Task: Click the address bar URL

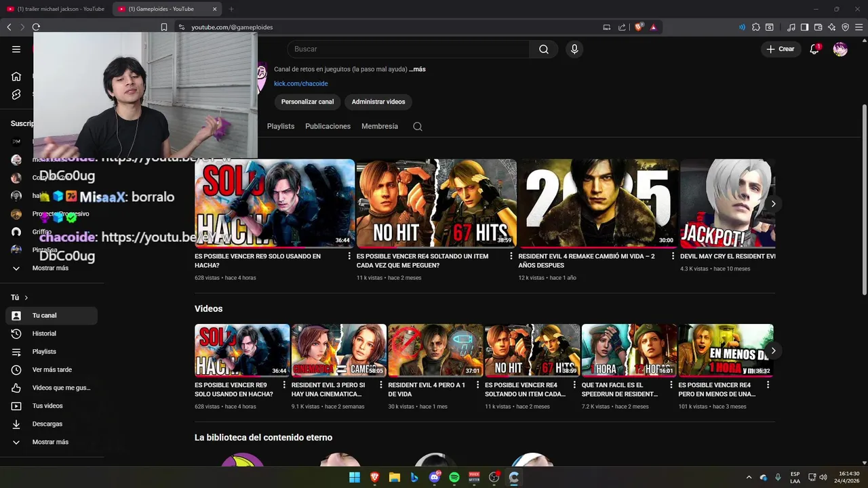Action: tap(232, 27)
